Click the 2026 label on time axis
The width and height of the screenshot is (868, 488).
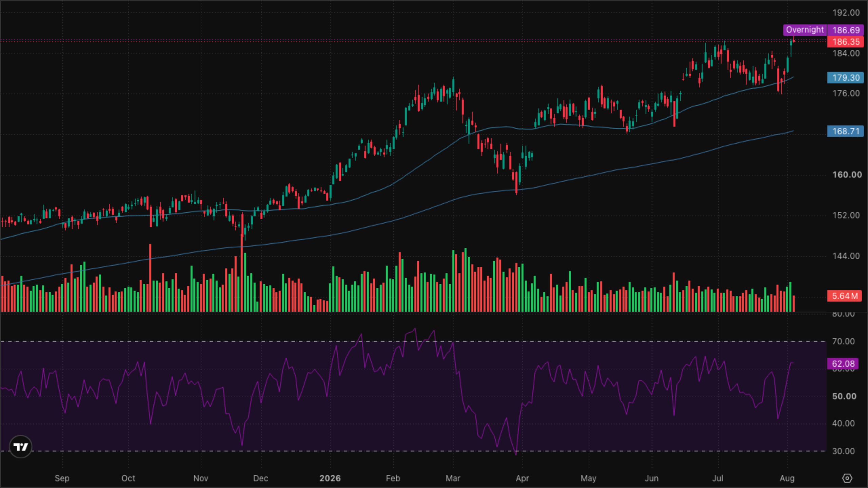point(330,478)
